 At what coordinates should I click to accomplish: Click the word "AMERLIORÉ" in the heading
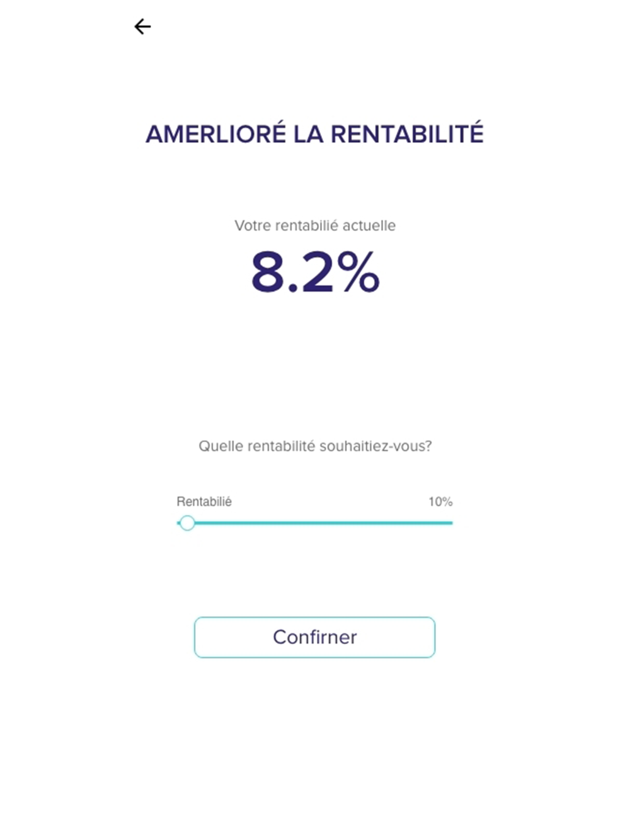point(215,134)
